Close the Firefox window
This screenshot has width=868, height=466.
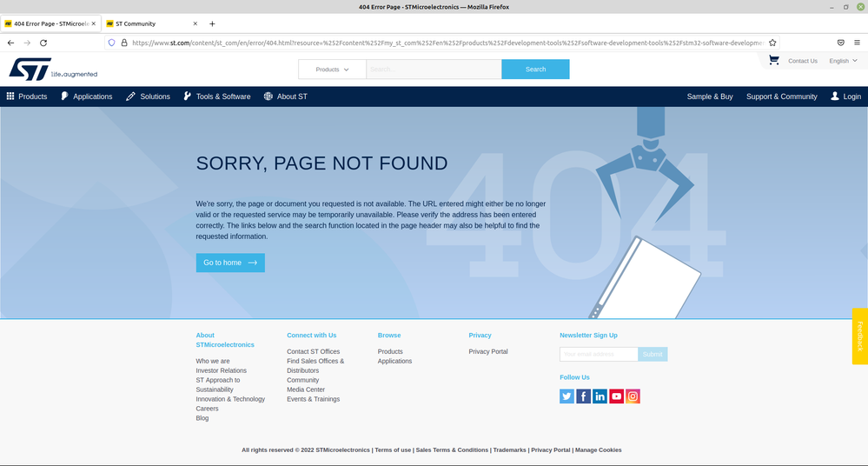pos(860,7)
